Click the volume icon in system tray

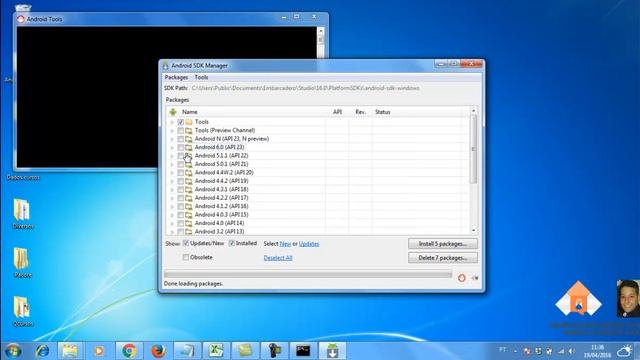572,351
